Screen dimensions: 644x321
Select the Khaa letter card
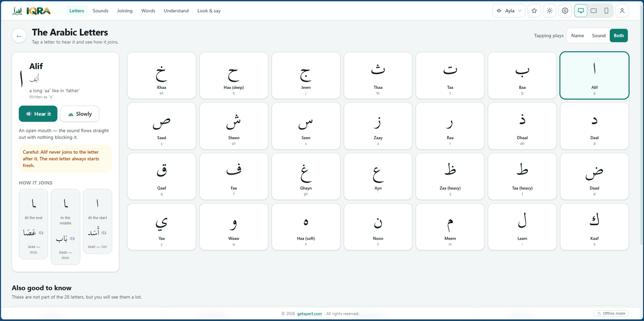(161, 75)
